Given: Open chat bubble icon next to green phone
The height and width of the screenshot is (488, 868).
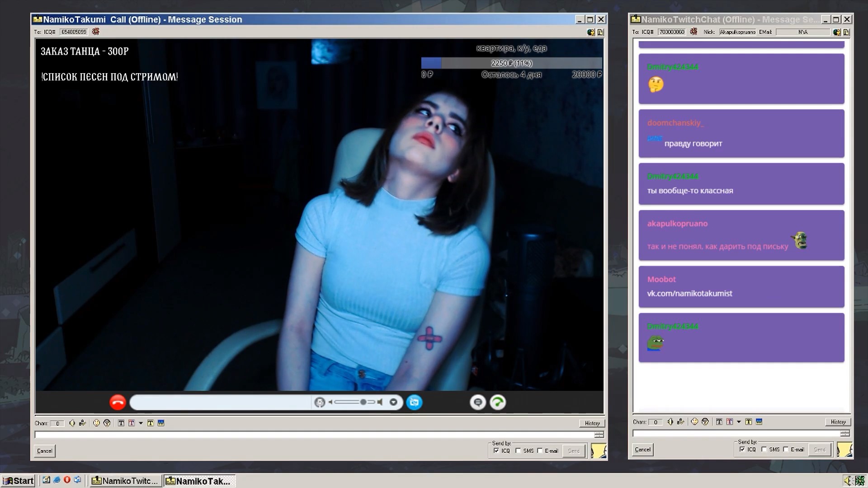Looking at the screenshot, I should (478, 402).
